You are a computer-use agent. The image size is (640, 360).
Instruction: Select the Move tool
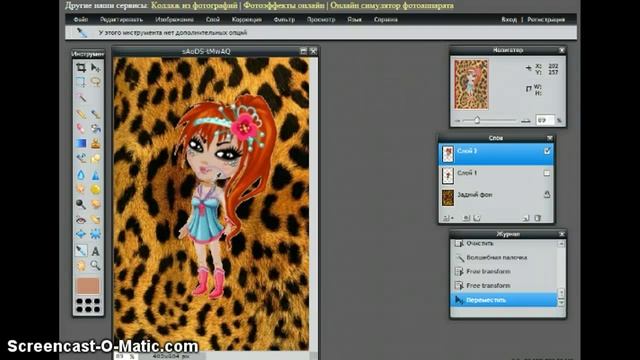[96, 67]
